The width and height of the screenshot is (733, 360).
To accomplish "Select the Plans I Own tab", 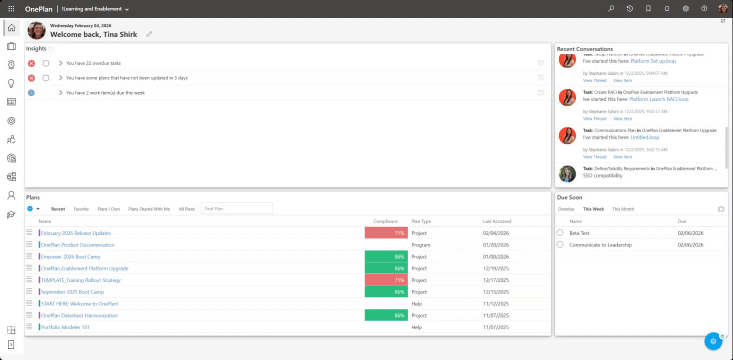I will click(108, 209).
